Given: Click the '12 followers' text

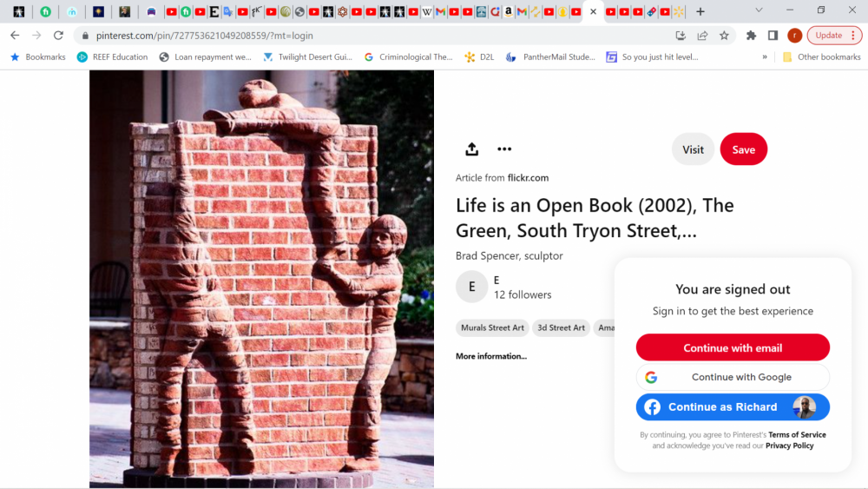Looking at the screenshot, I should click(x=523, y=294).
